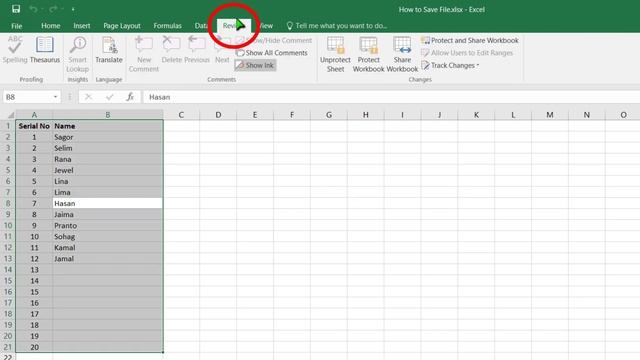
Task: Confirm the formula bar entry
Action: pyautogui.click(x=109, y=97)
